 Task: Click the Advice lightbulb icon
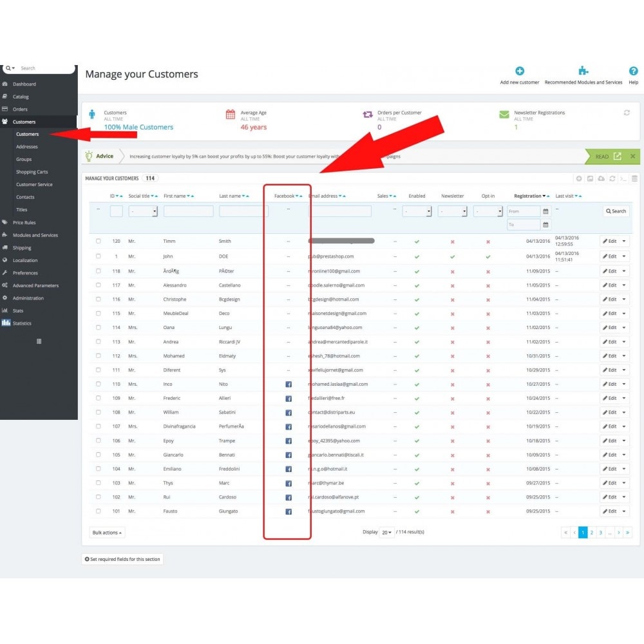coord(89,156)
